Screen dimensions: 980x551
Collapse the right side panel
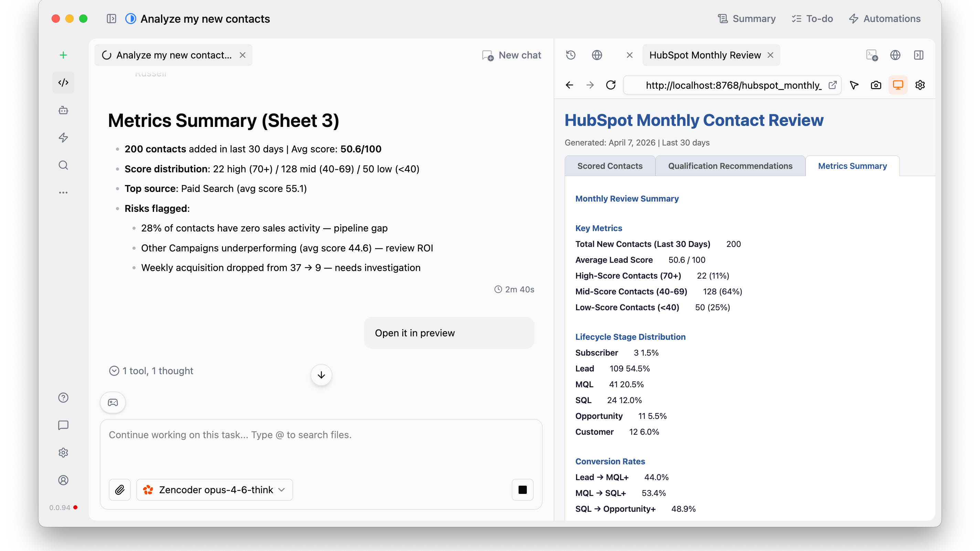(x=918, y=55)
